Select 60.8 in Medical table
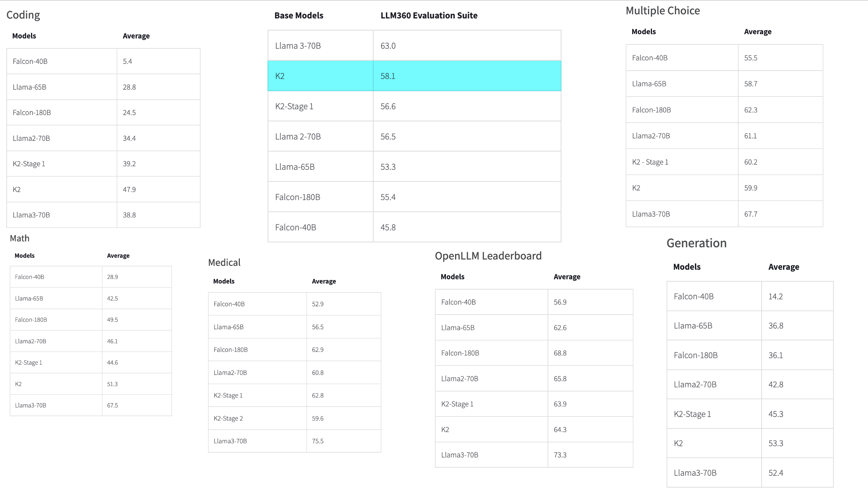 [318, 373]
